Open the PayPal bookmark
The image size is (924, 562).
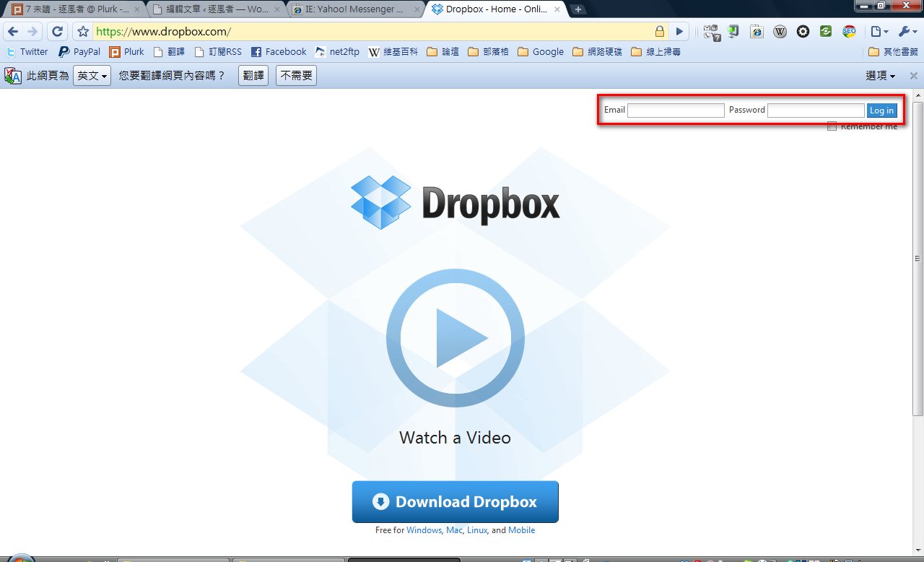(x=79, y=52)
